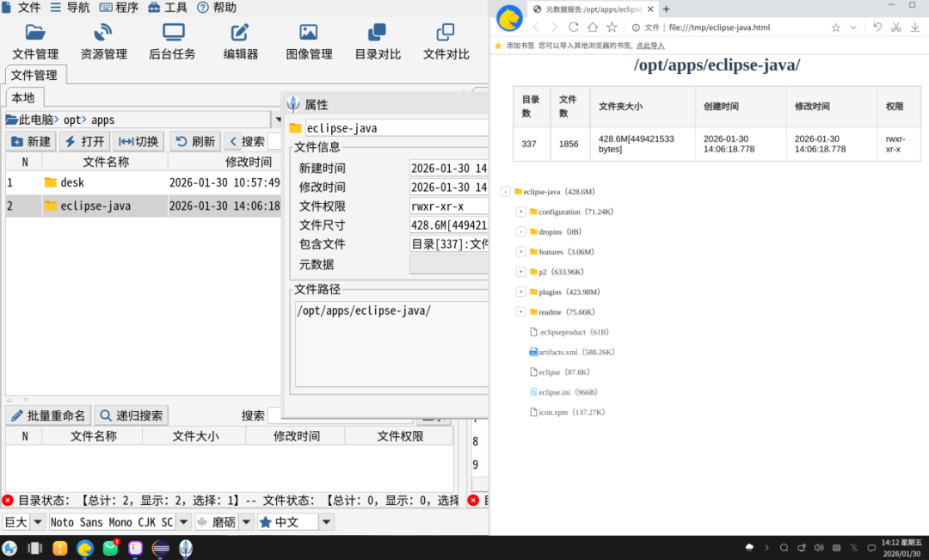
Task: Expand the p2 folder node
Action: (520, 272)
